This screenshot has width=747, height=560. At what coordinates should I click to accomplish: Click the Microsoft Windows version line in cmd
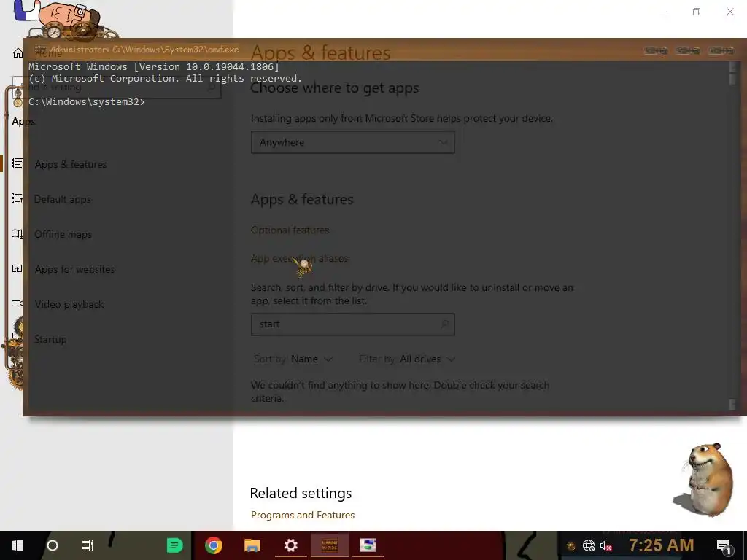[154, 66]
